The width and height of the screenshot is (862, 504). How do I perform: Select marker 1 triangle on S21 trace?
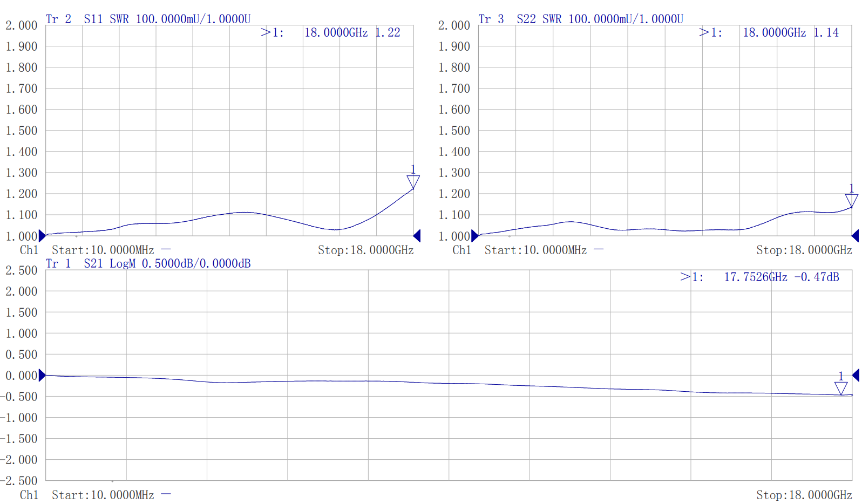click(x=840, y=388)
